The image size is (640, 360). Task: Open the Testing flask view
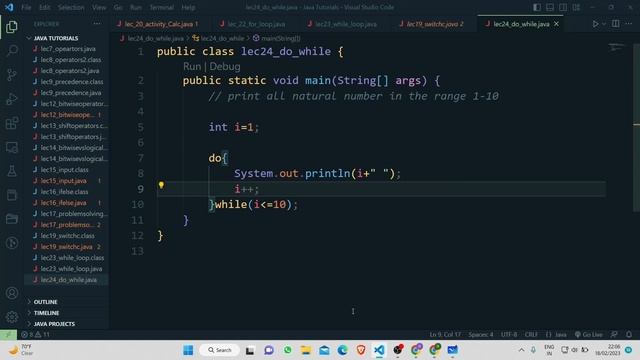click(12, 171)
